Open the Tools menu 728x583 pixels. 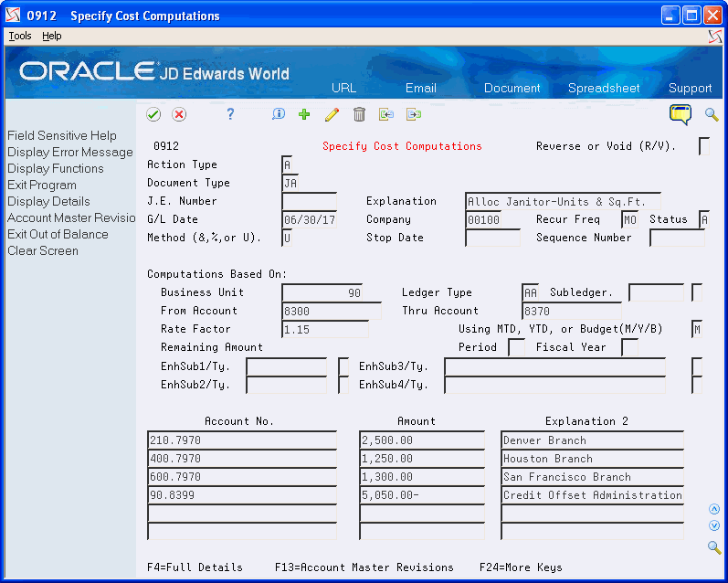pyautogui.click(x=20, y=36)
